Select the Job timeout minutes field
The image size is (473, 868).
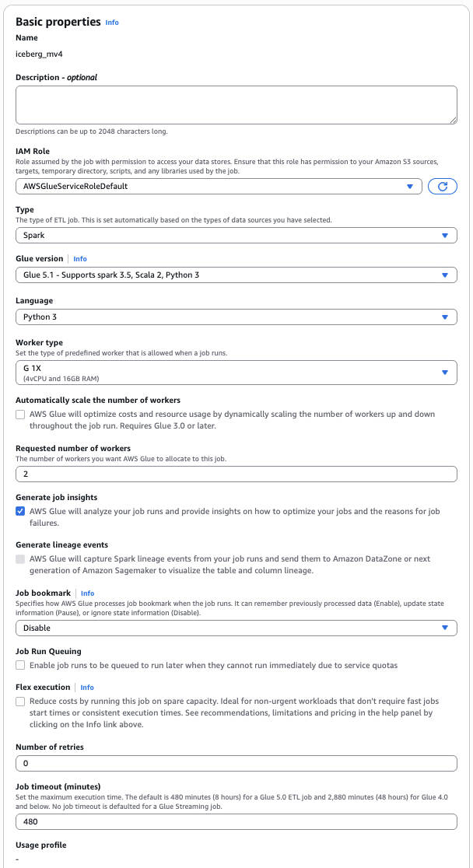[236, 821]
